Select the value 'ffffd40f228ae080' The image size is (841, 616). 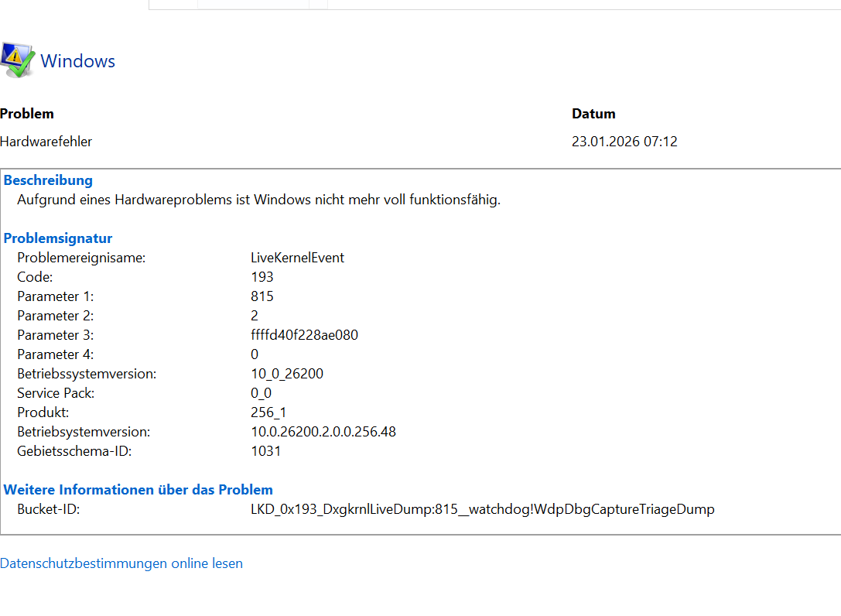pyautogui.click(x=304, y=335)
